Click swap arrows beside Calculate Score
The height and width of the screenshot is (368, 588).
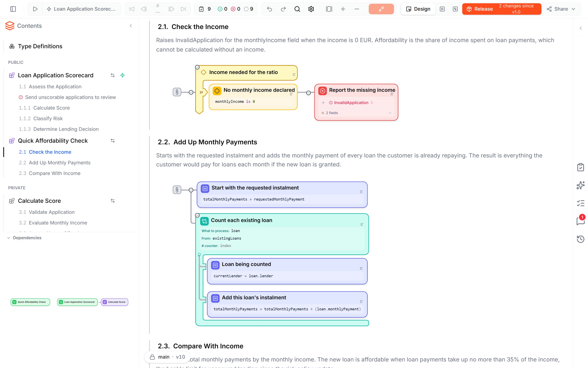point(112,201)
